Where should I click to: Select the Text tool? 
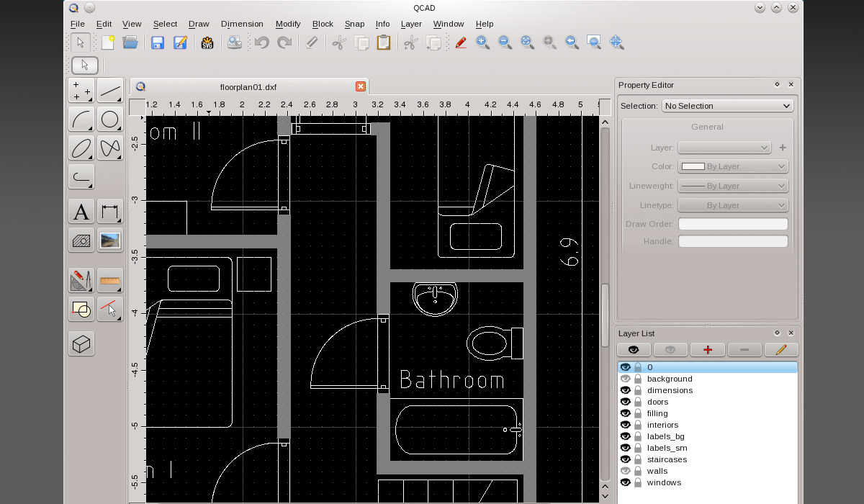coord(81,211)
